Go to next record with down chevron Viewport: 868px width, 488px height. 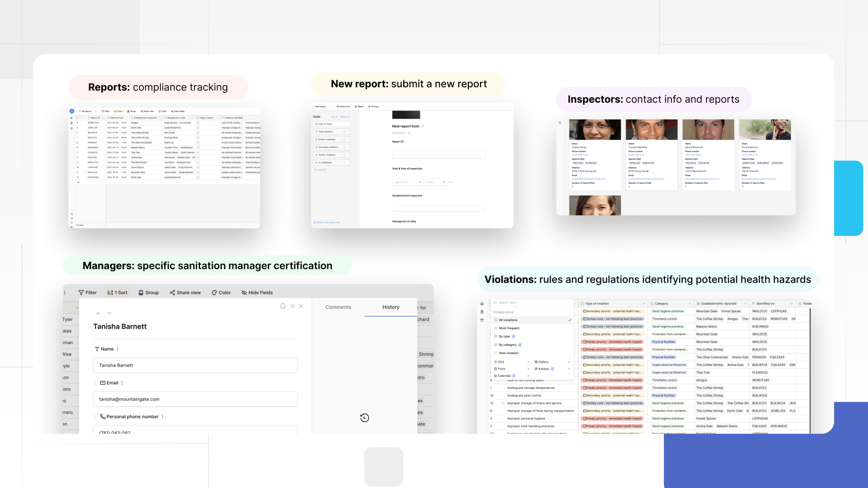coord(109,313)
